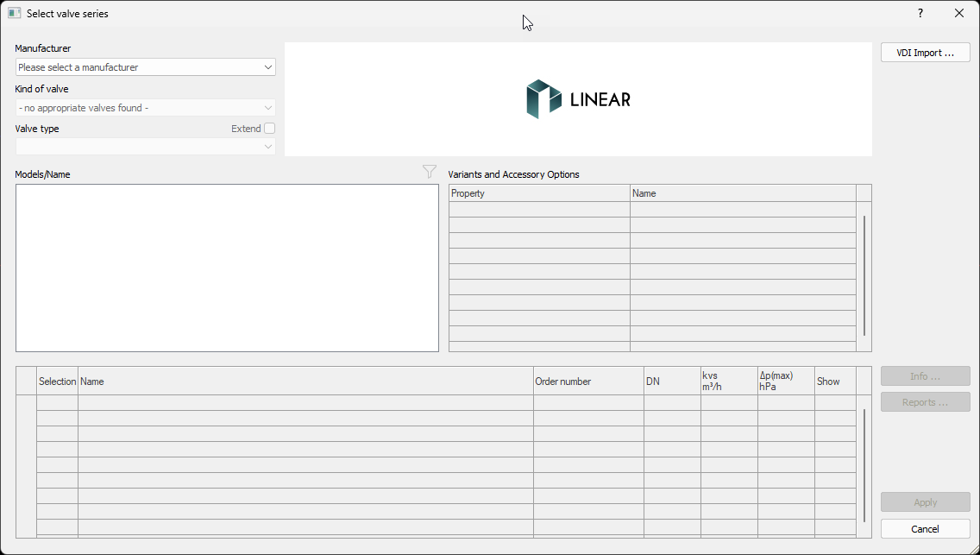Close the Select valve series dialog
Image resolution: width=980 pixels, height=555 pixels.
pyautogui.click(x=958, y=13)
